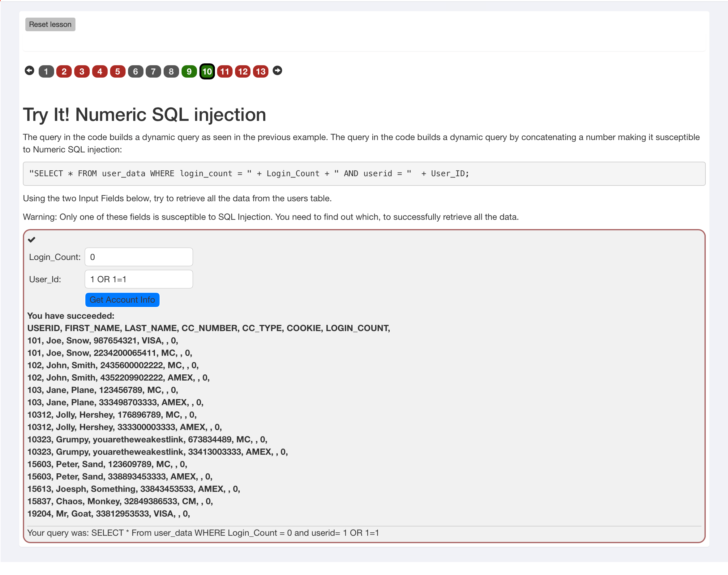Jump to lesson page 6
This screenshot has height=575, width=728.
136,71
